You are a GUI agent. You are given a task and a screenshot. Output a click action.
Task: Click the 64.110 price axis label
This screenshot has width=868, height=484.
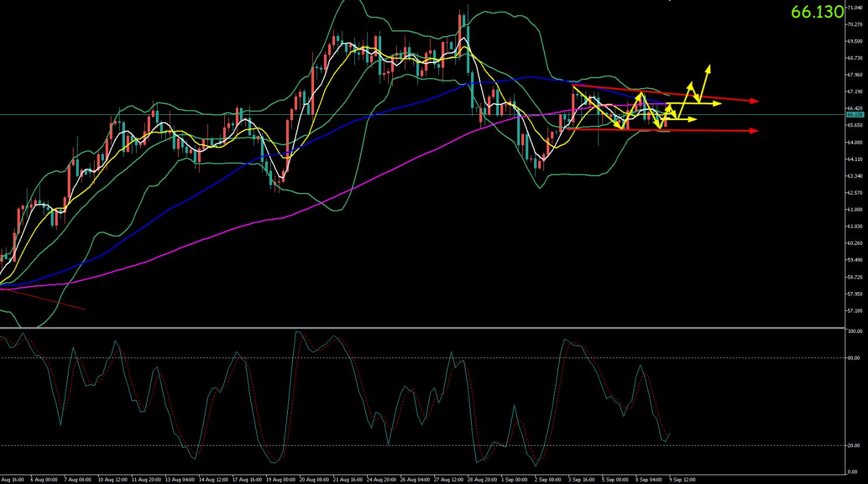point(855,159)
